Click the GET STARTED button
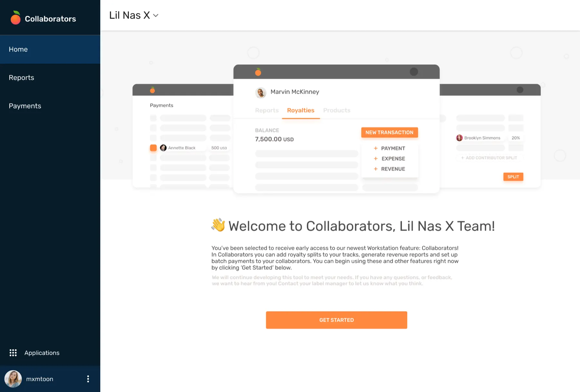Image resolution: width=580 pixels, height=392 pixels. 336,320
